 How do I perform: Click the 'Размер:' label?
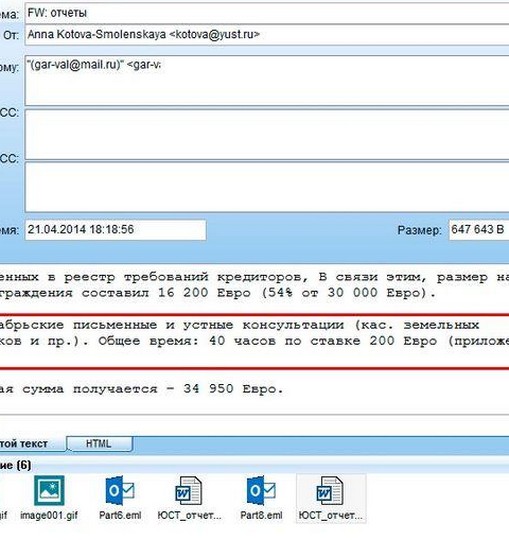coord(419,230)
